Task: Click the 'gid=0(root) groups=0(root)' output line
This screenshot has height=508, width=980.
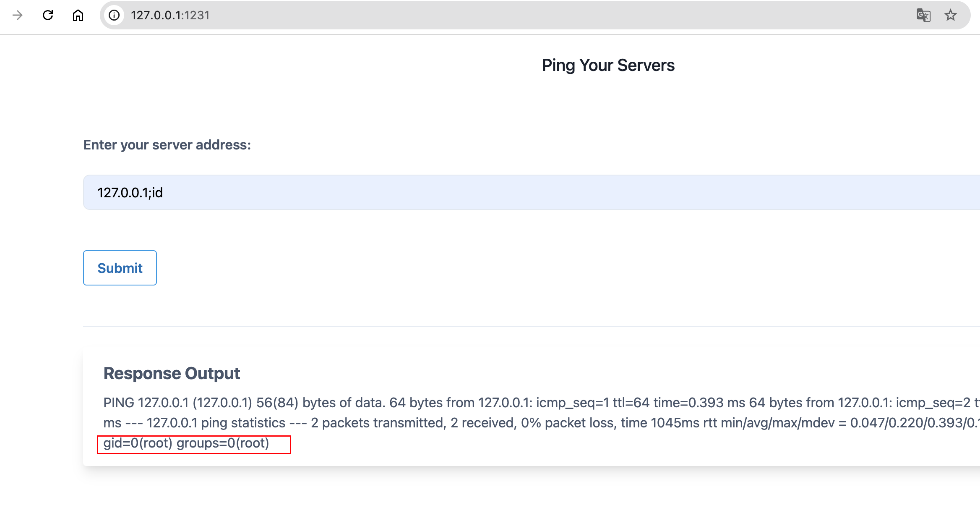Action: pos(186,443)
